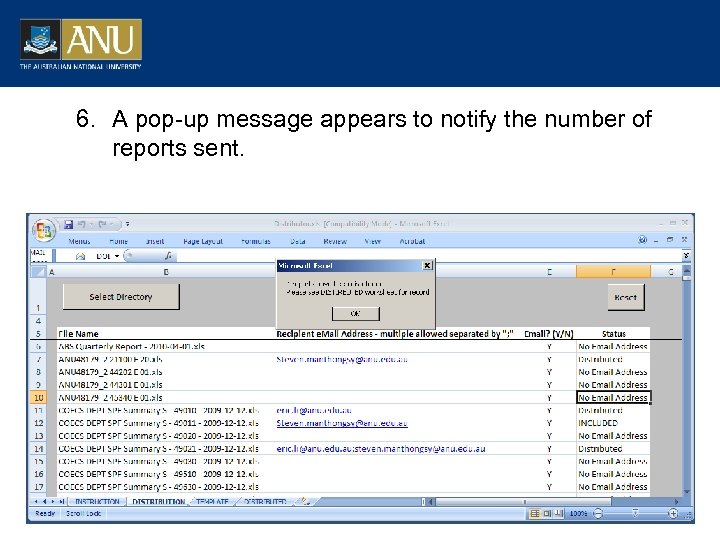720x540 pixels.
Task: Open the Review ribbon tab
Action: point(335,241)
